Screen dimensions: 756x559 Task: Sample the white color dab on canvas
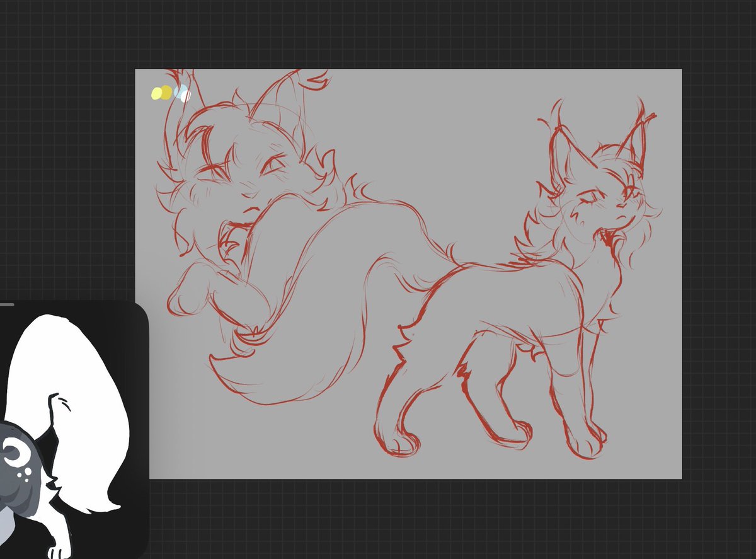[x=184, y=96]
